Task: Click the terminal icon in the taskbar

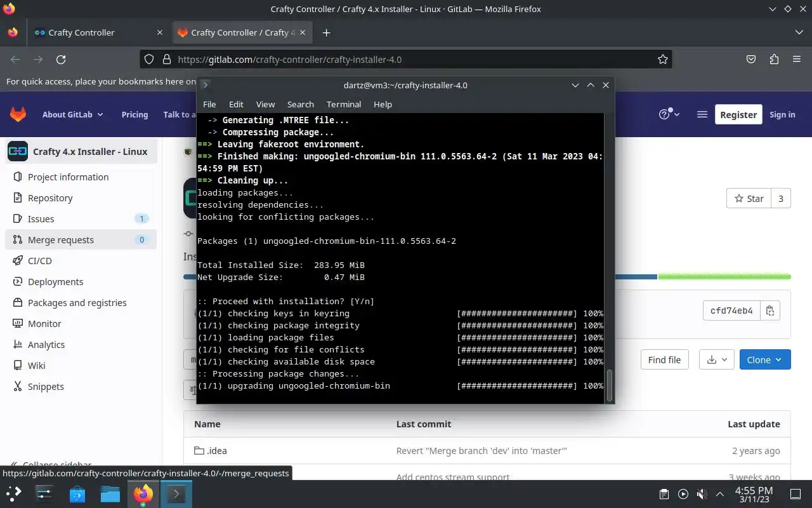Action: click(176, 493)
